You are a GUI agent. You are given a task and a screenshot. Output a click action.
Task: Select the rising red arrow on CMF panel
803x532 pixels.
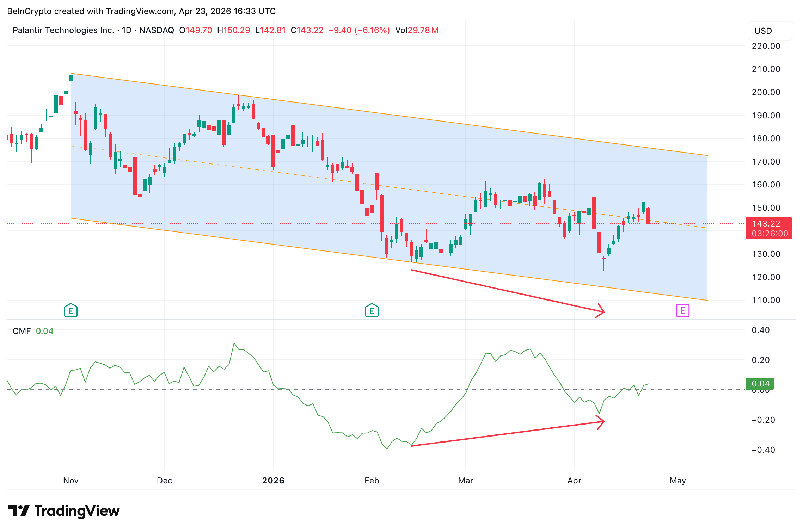coord(508,434)
